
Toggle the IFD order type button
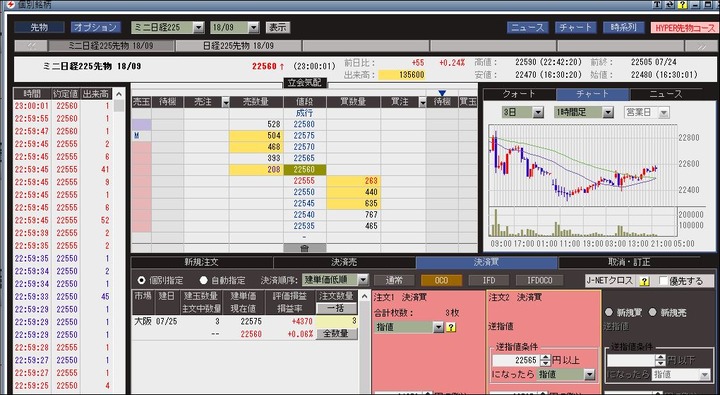[x=489, y=280]
